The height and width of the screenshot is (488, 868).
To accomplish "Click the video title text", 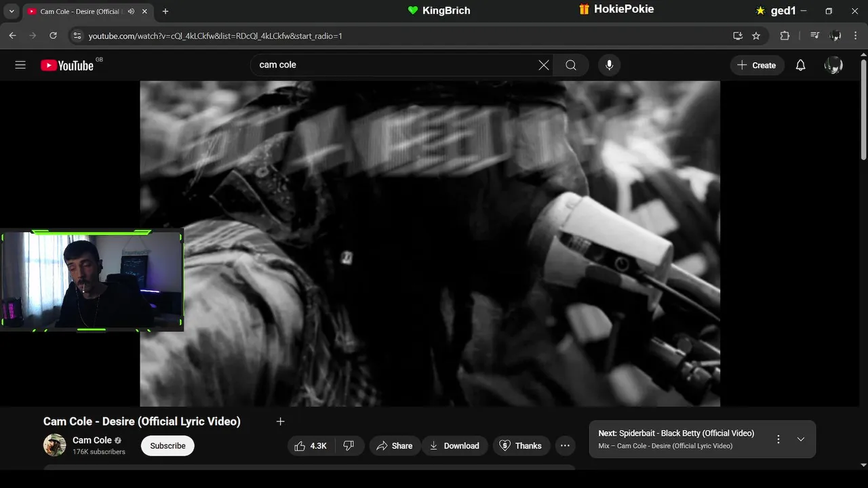I will [x=142, y=422].
